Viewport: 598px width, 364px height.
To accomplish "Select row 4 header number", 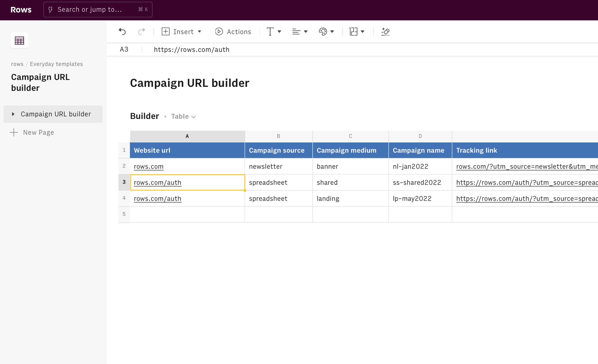I will (x=124, y=198).
